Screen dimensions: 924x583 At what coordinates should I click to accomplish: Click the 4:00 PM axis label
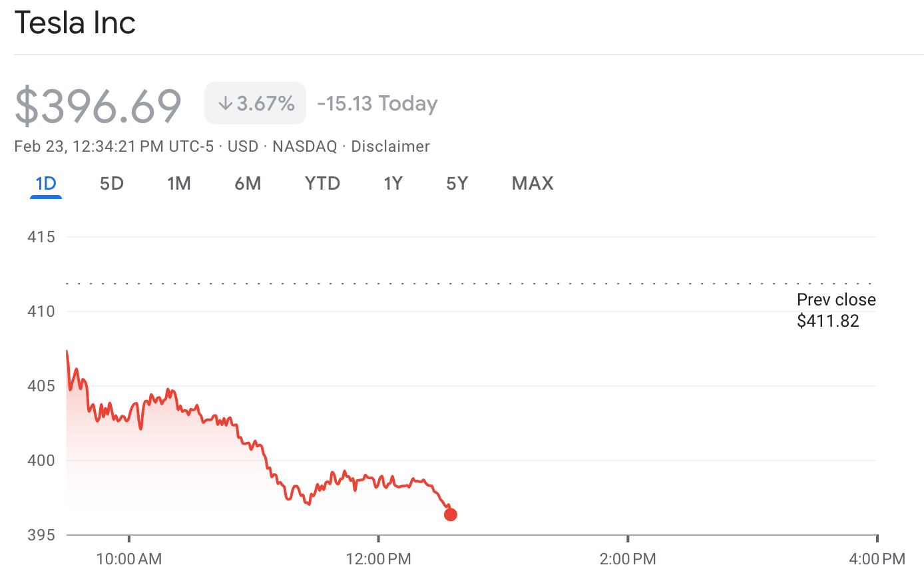[x=877, y=559]
